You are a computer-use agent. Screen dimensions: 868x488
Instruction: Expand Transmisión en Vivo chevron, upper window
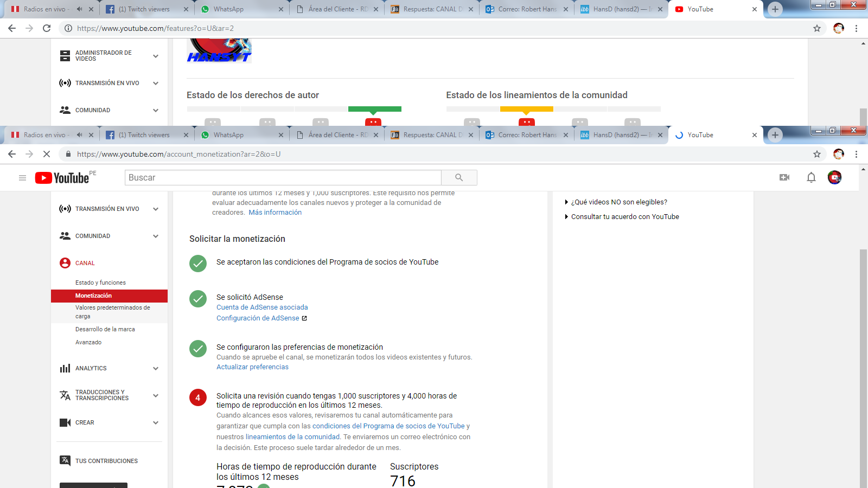pyautogui.click(x=156, y=83)
